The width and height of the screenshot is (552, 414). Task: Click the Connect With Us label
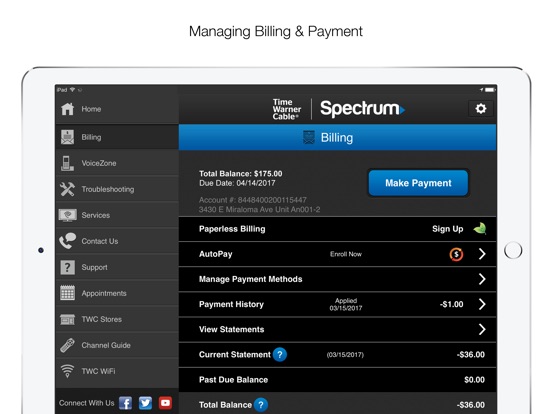click(87, 403)
